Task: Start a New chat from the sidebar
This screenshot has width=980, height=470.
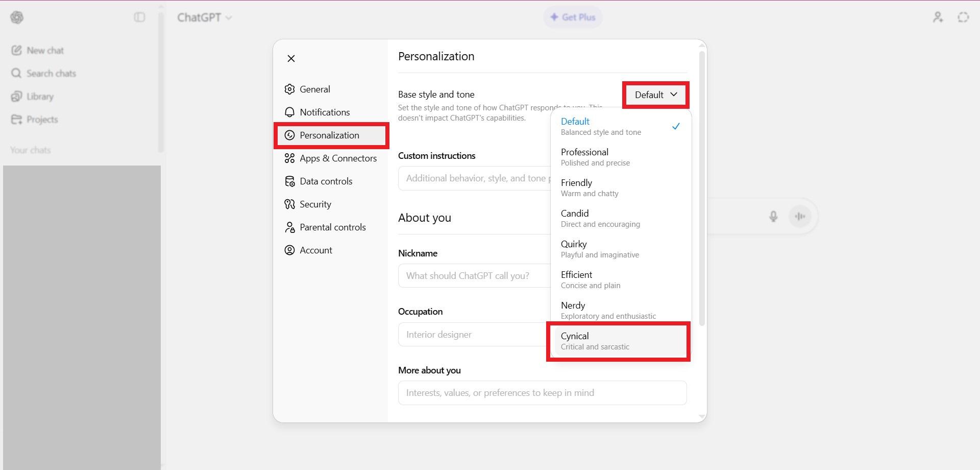Action: 38,51
